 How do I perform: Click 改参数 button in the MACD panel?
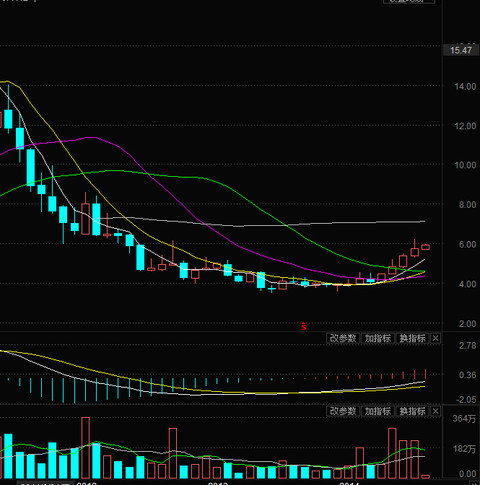point(343,338)
